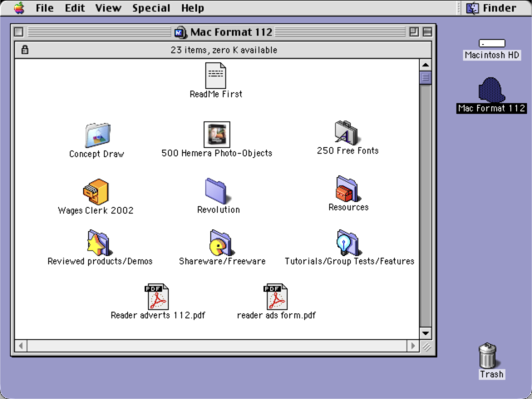
Task: Click the window collapse (windowshade) box
Action: [x=427, y=32]
